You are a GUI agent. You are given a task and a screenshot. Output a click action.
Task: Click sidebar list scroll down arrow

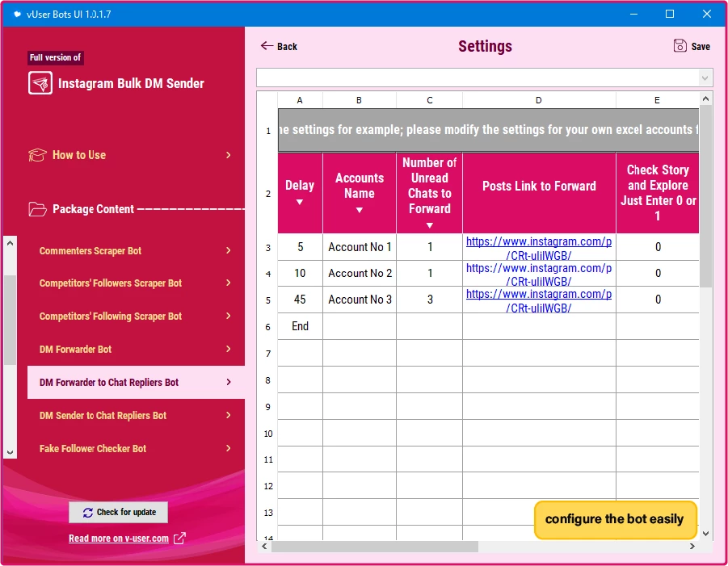[10, 452]
